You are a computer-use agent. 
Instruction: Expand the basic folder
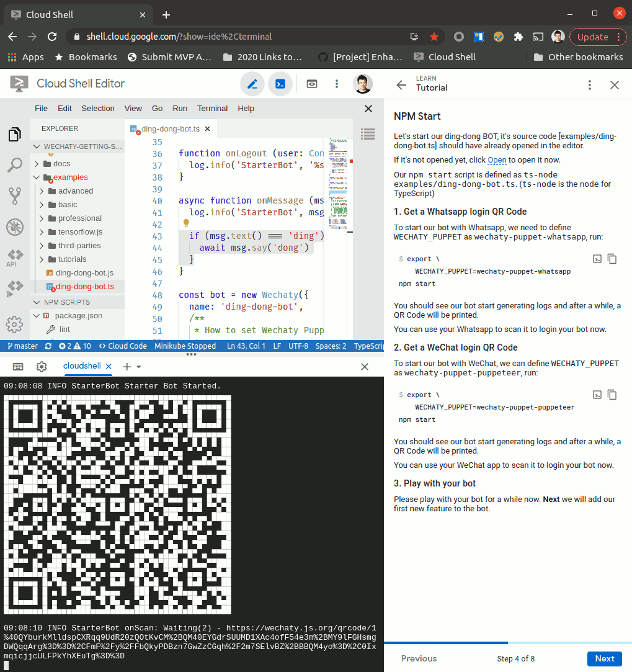(x=42, y=205)
